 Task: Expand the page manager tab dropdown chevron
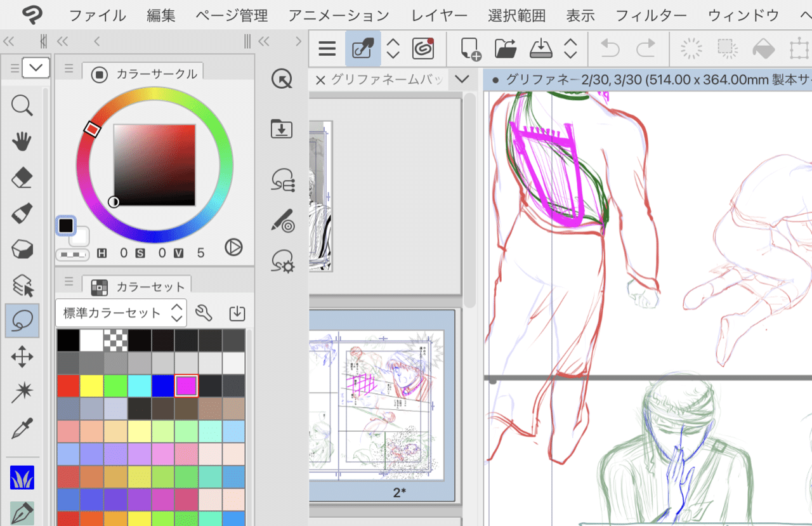(462, 79)
